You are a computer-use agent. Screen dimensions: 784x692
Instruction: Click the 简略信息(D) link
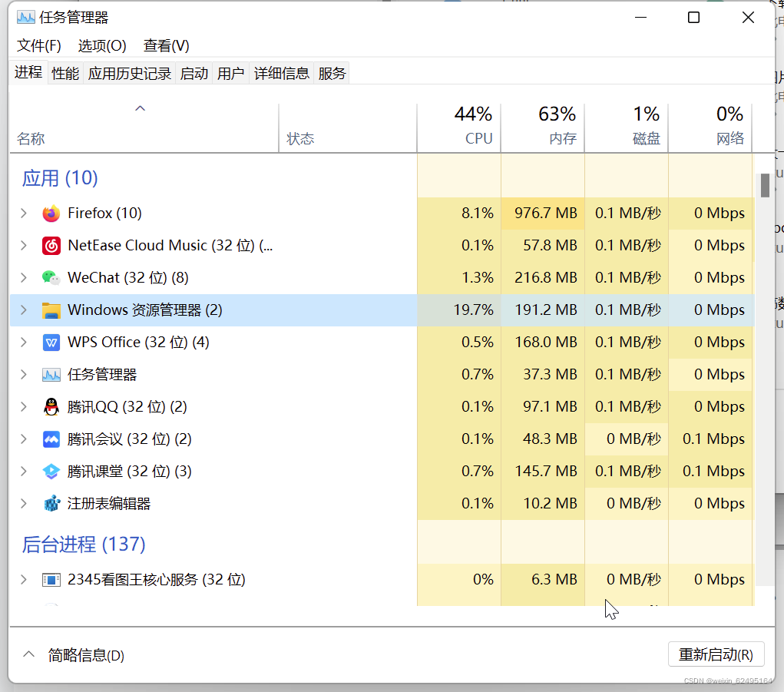[x=86, y=655]
